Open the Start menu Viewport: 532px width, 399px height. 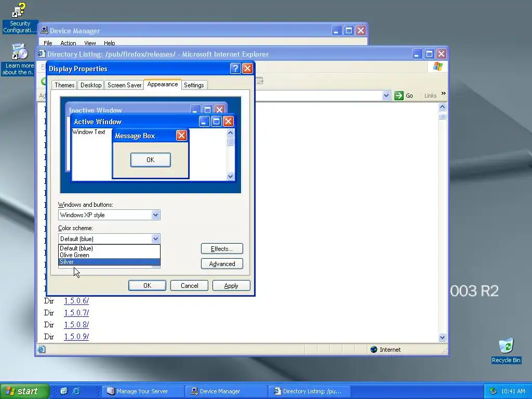pos(24,391)
